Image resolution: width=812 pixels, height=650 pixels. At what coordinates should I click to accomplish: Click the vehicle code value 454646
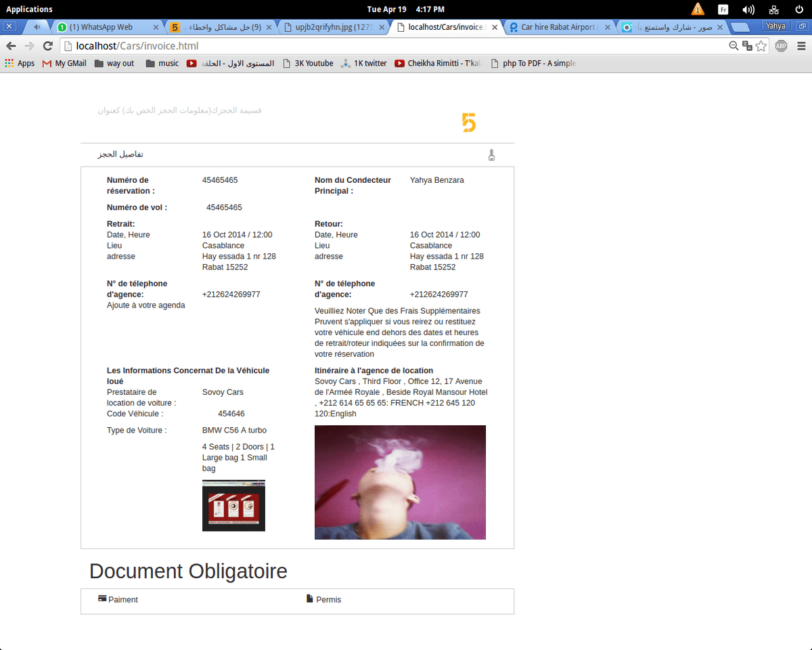[x=231, y=414]
